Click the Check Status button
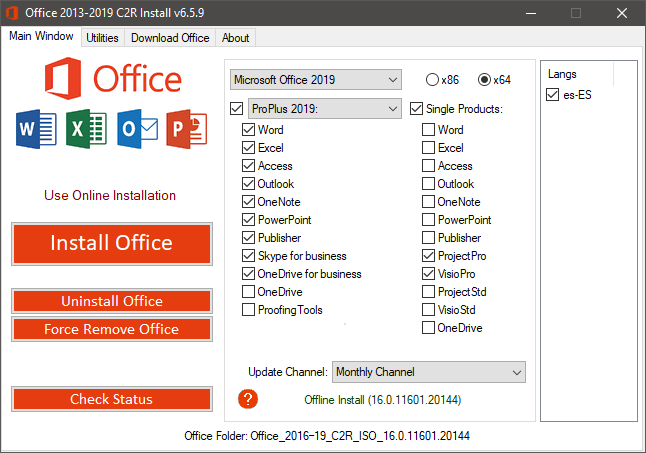Screen dimensions: 646x453 click(112, 399)
